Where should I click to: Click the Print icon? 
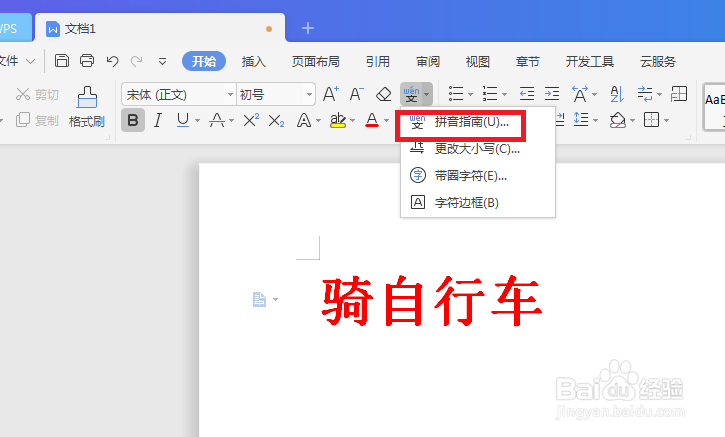(x=87, y=61)
